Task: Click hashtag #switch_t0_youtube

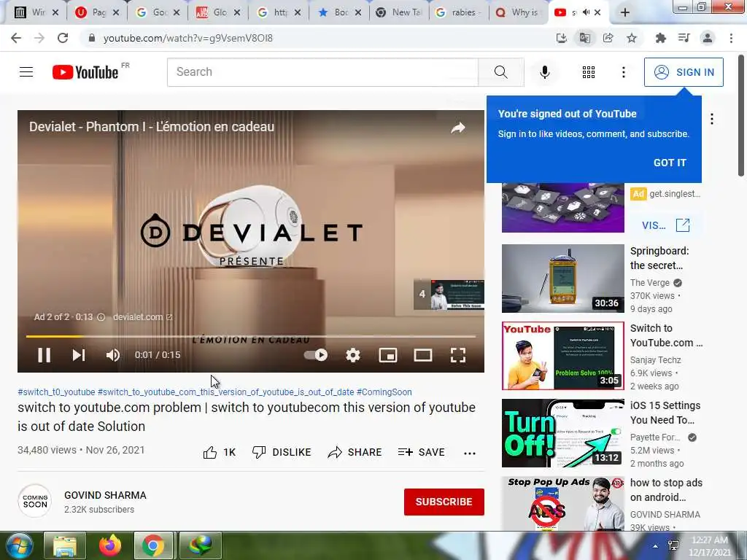Action: tap(56, 392)
